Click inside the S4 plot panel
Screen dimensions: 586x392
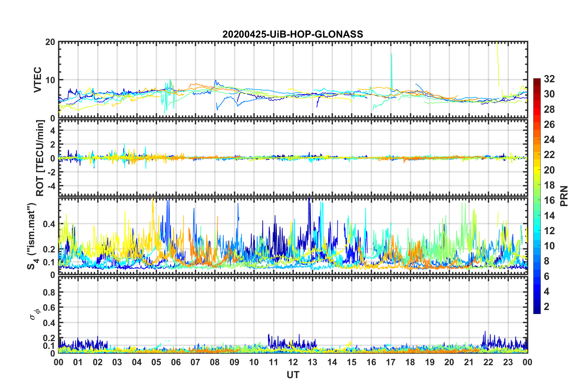(x=293, y=236)
